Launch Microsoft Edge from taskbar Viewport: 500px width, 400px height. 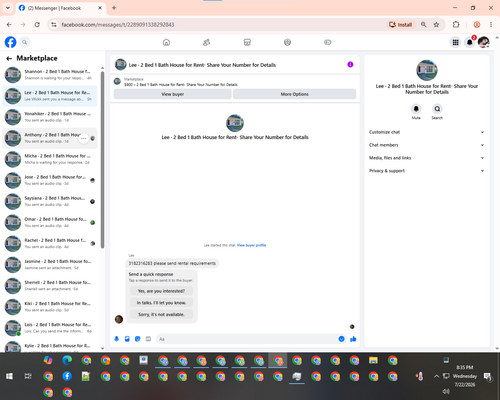coord(67,360)
